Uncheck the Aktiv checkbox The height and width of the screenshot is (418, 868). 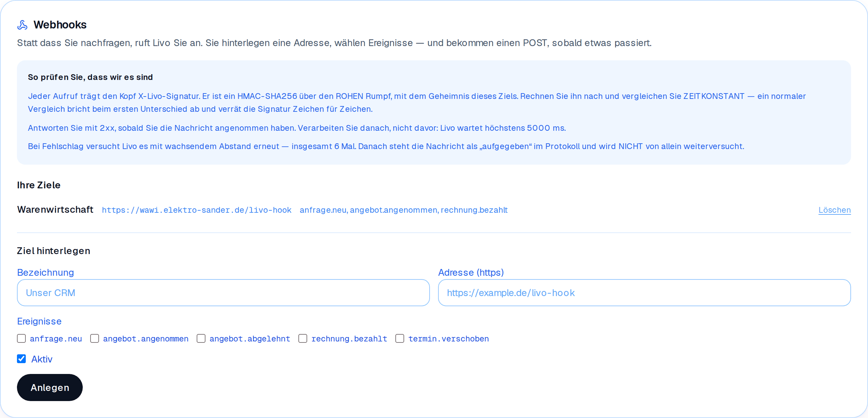click(x=21, y=359)
